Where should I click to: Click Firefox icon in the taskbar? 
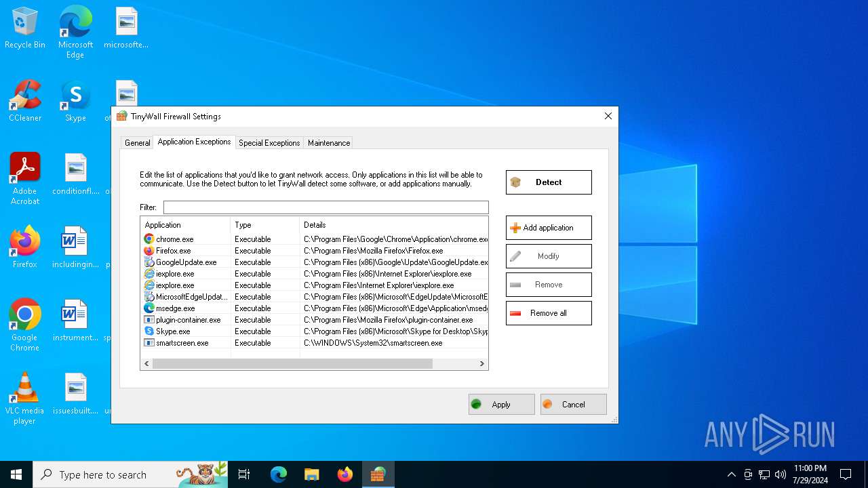pos(344,474)
